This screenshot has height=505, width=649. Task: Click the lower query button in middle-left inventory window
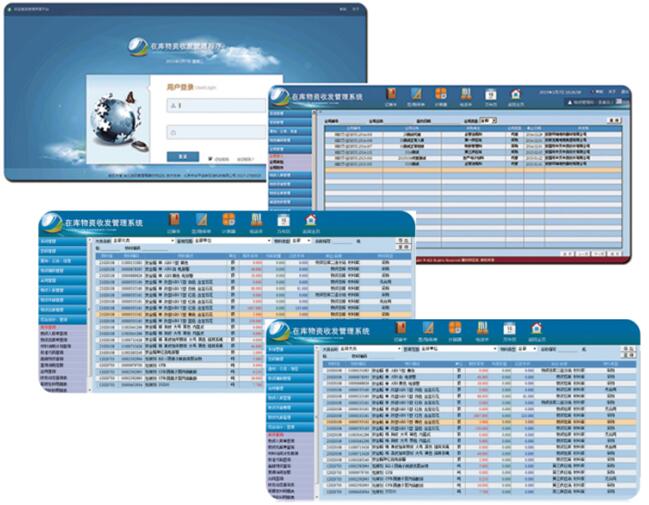coord(404,247)
